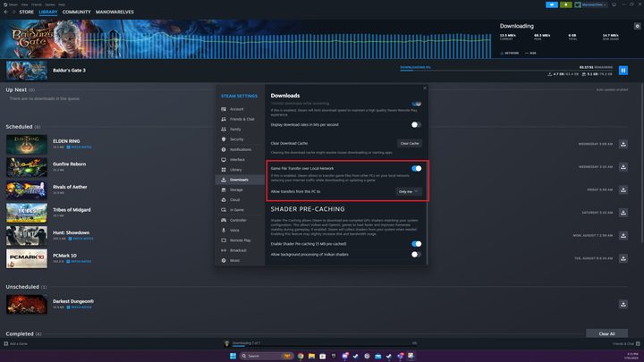Click the downloading status bar at bottom
This screenshot has height=362, width=644.
[321, 343]
